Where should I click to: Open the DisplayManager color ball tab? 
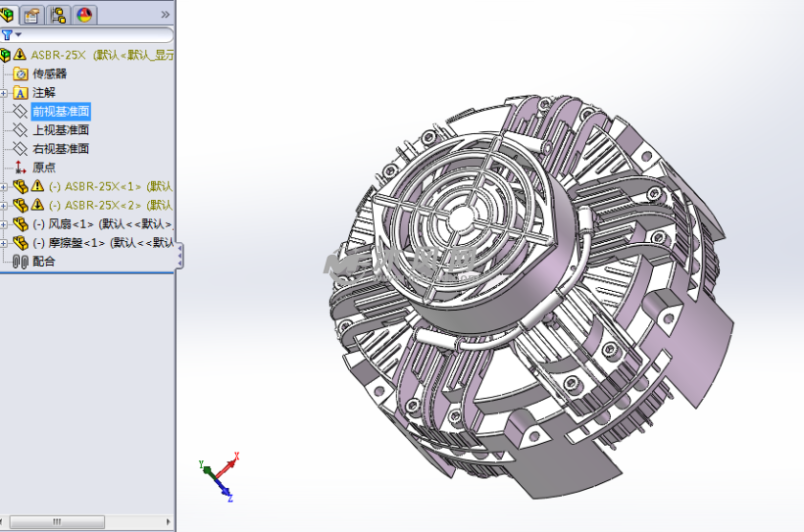[83, 14]
